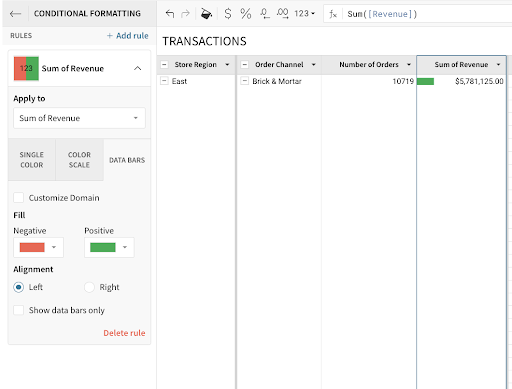This screenshot has width=512, height=389.
Task: Click the fx formula icon
Action: click(333, 14)
